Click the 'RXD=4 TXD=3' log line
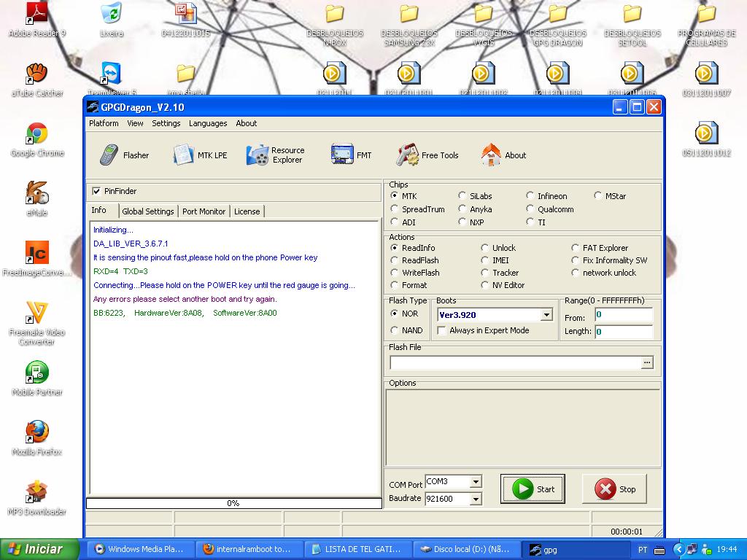The image size is (747, 560). coord(120,271)
